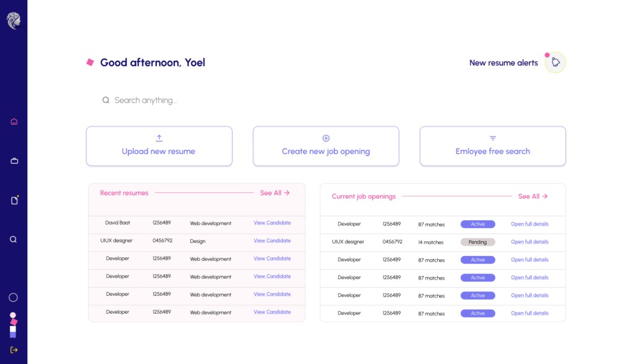Click the lion head logo

coord(14,21)
